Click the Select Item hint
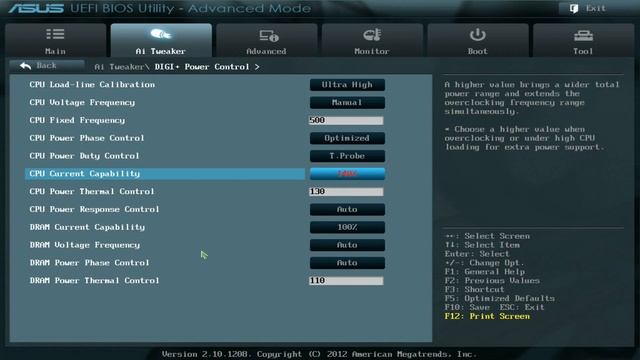 coord(482,245)
